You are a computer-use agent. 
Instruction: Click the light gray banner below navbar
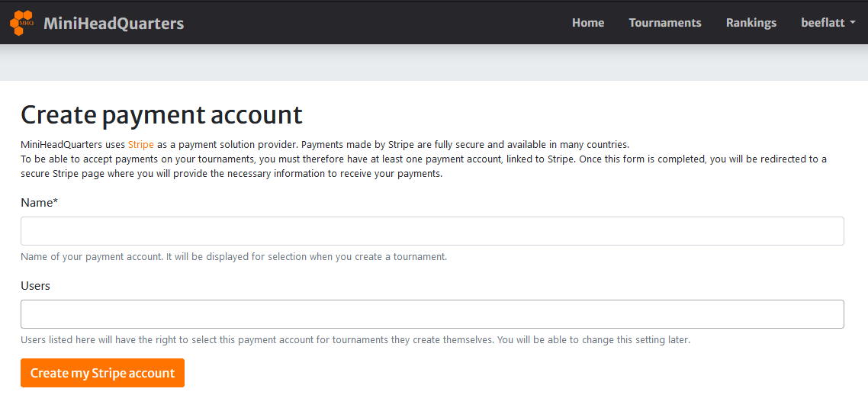pos(433,63)
